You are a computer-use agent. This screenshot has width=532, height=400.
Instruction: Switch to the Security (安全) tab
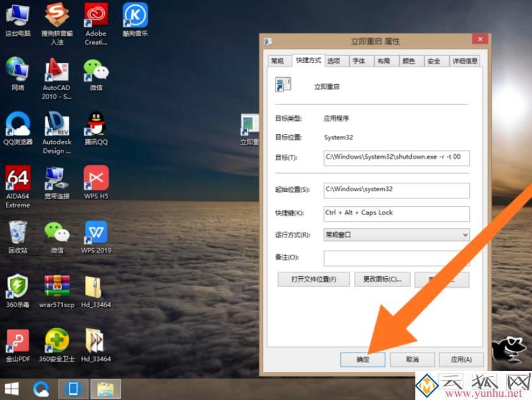(x=434, y=61)
